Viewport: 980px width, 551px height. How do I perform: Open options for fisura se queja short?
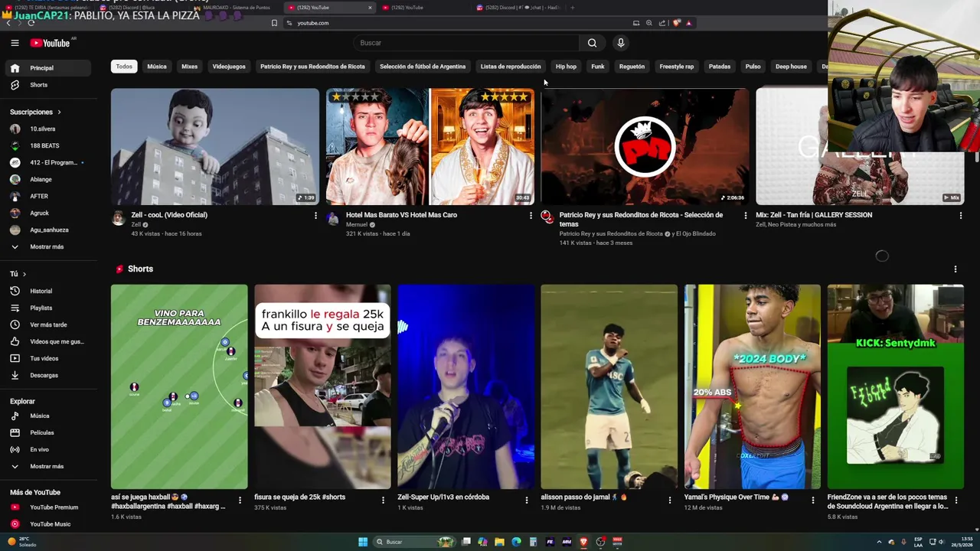(x=383, y=500)
